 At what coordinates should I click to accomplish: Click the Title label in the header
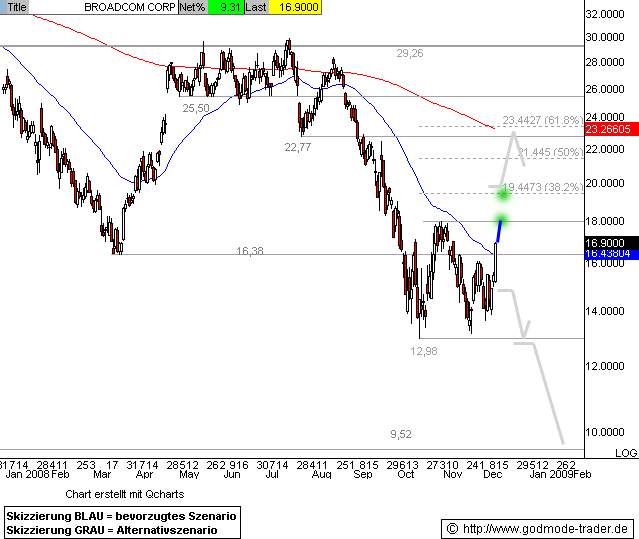[15, 6]
